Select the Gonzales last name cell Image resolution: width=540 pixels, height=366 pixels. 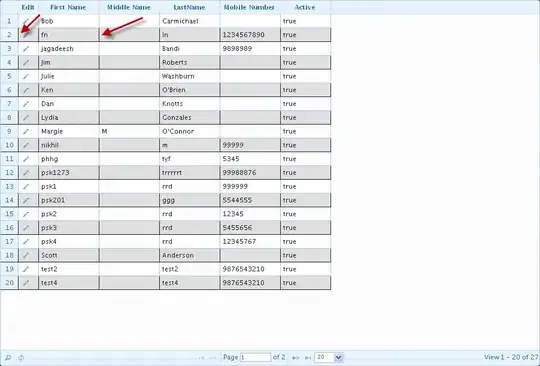[x=189, y=117]
